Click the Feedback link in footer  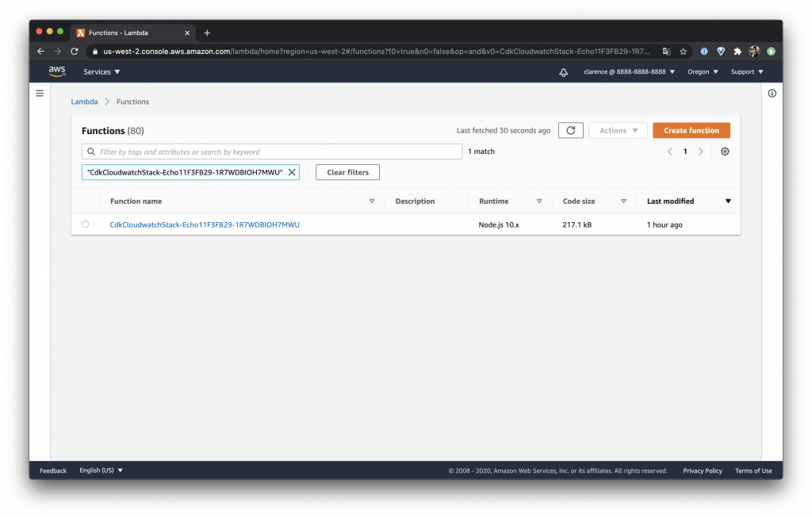pyautogui.click(x=53, y=470)
